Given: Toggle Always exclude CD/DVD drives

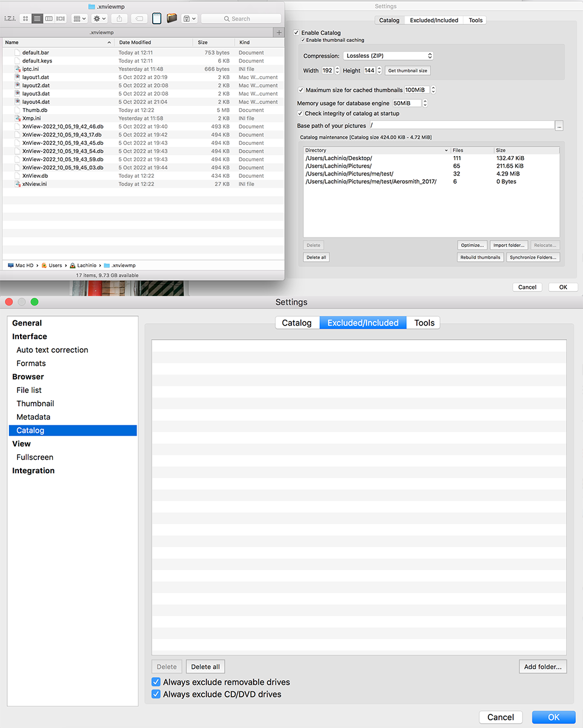Looking at the screenshot, I should [x=156, y=694].
